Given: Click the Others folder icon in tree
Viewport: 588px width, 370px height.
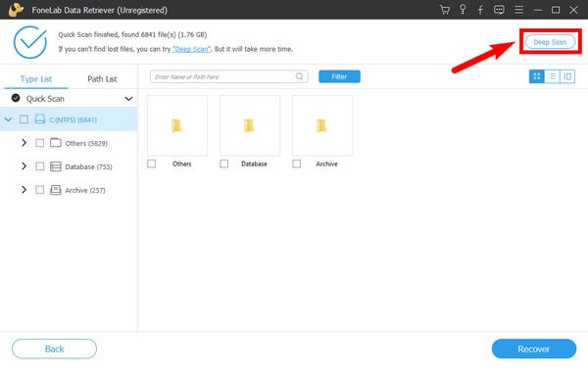Looking at the screenshot, I should (56, 143).
